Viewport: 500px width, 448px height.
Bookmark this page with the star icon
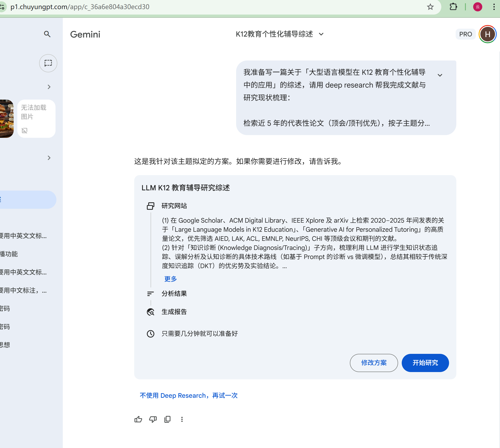coord(430,7)
